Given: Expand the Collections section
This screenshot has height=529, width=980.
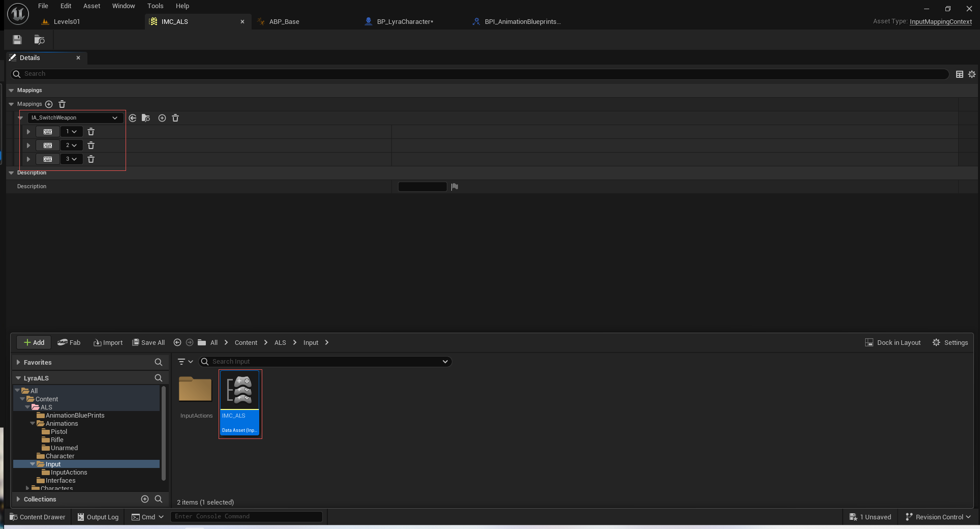Looking at the screenshot, I should 18,499.
